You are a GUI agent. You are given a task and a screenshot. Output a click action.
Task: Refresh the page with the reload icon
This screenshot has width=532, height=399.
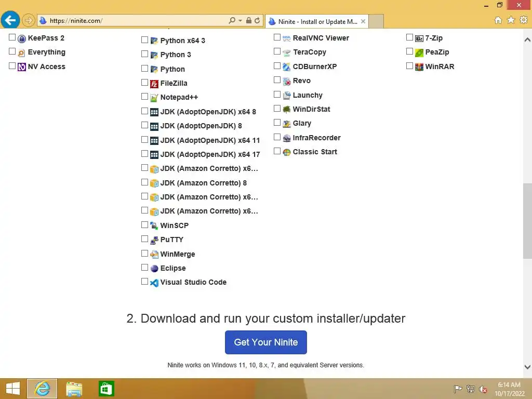pyautogui.click(x=257, y=21)
